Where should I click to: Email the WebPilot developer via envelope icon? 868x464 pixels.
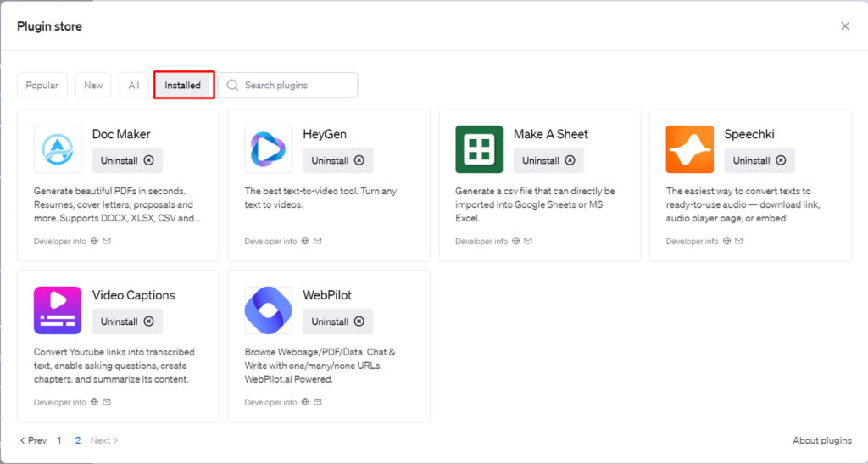318,403
